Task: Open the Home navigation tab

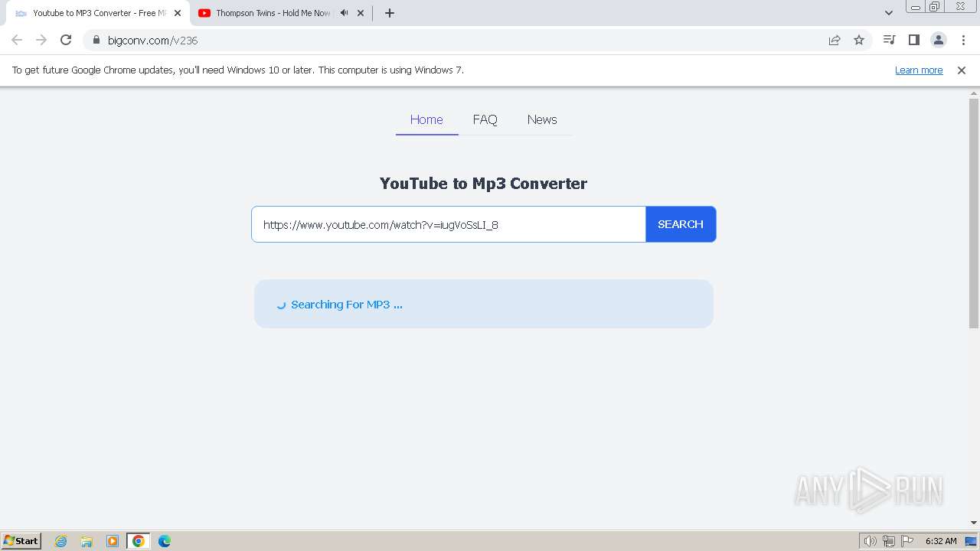Action: click(426, 119)
